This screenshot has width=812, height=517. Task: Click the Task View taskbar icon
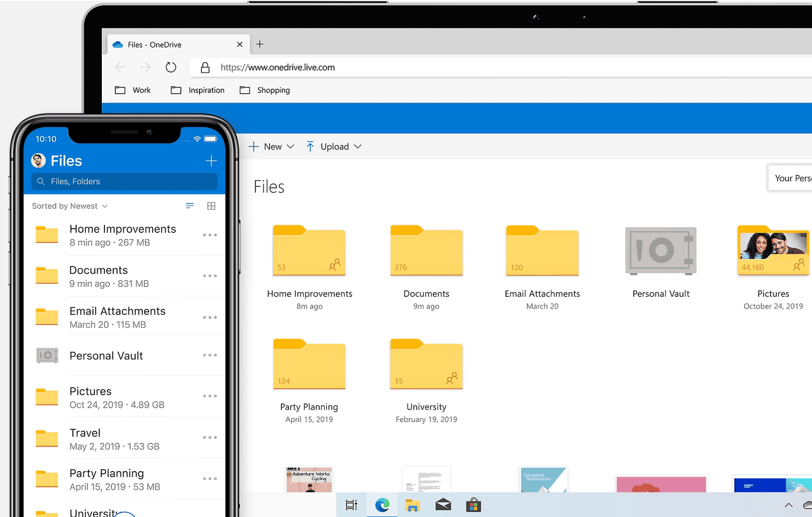tap(351, 505)
